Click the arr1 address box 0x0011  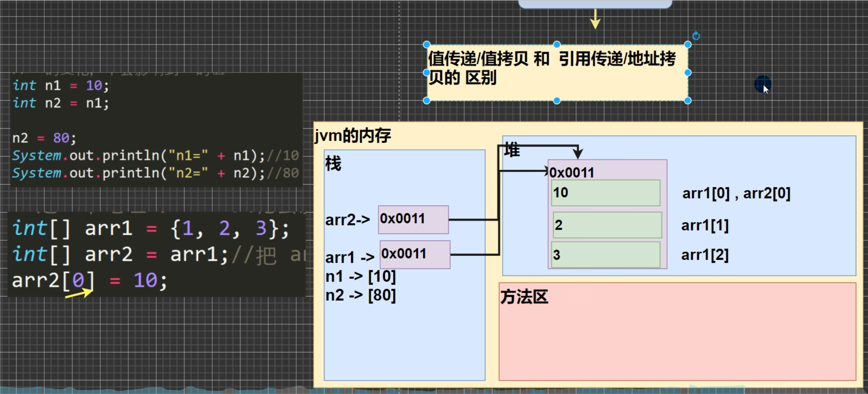415,254
